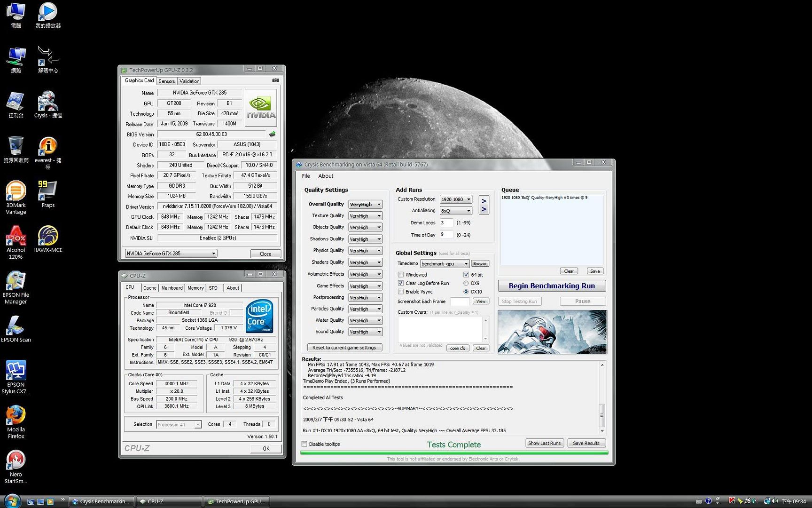Switch to CPU-Z Memory tab
812x508 pixels.
point(195,288)
